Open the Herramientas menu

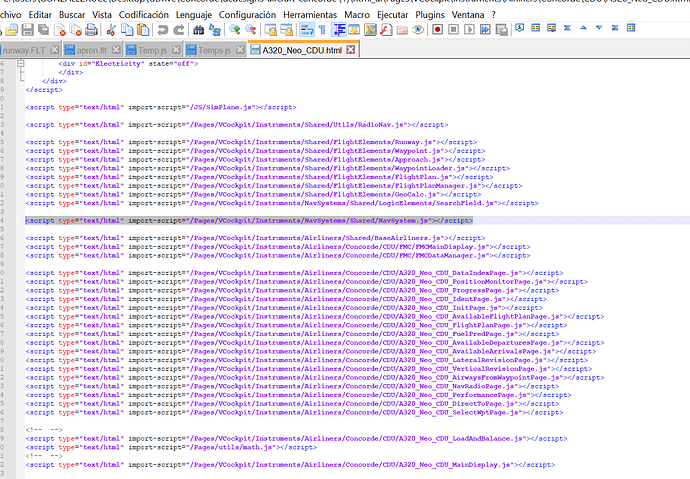(x=310, y=15)
